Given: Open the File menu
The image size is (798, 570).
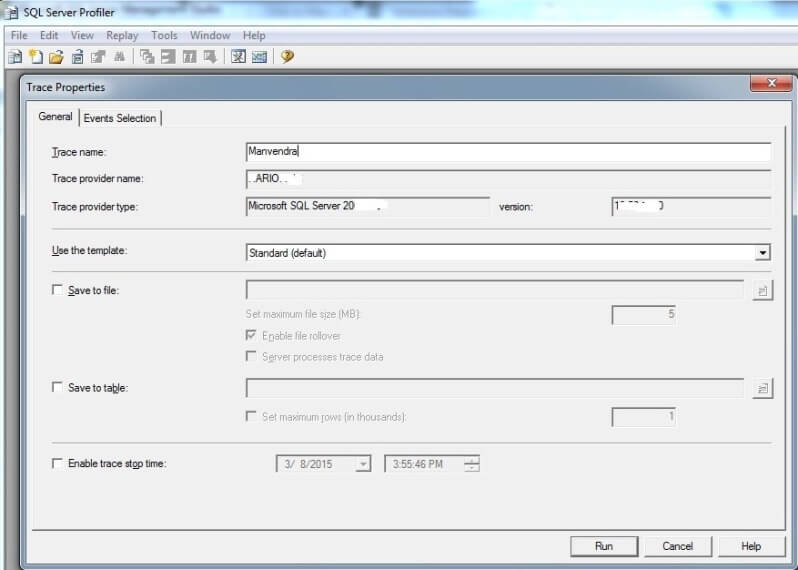Looking at the screenshot, I should pyautogui.click(x=19, y=36).
